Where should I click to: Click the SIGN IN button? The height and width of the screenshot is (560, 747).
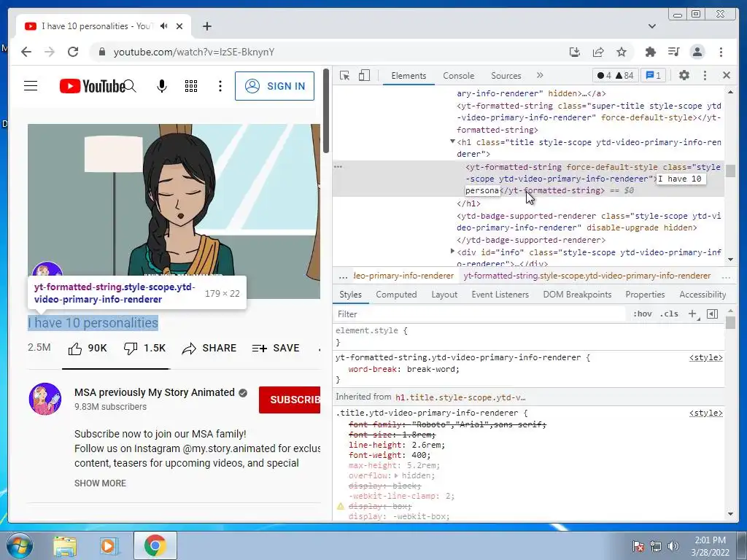point(274,86)
